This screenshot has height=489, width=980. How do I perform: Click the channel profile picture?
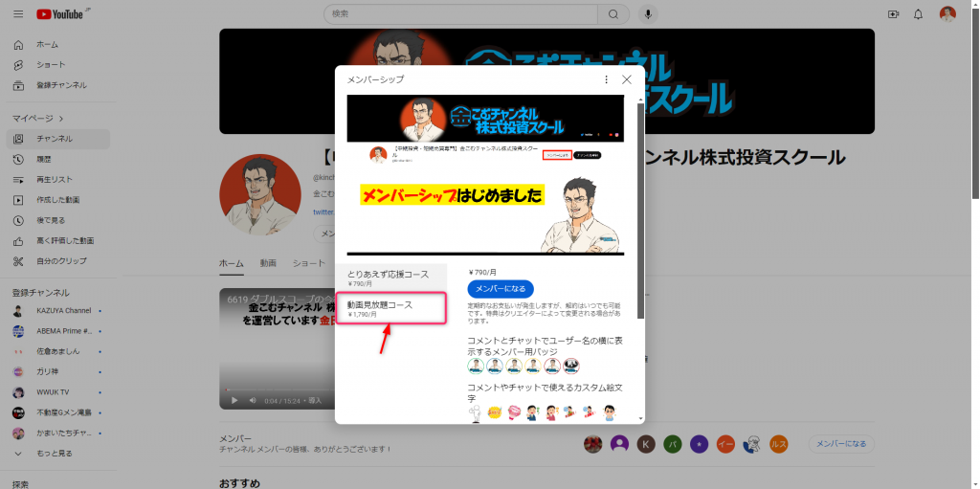pos(260,194)
